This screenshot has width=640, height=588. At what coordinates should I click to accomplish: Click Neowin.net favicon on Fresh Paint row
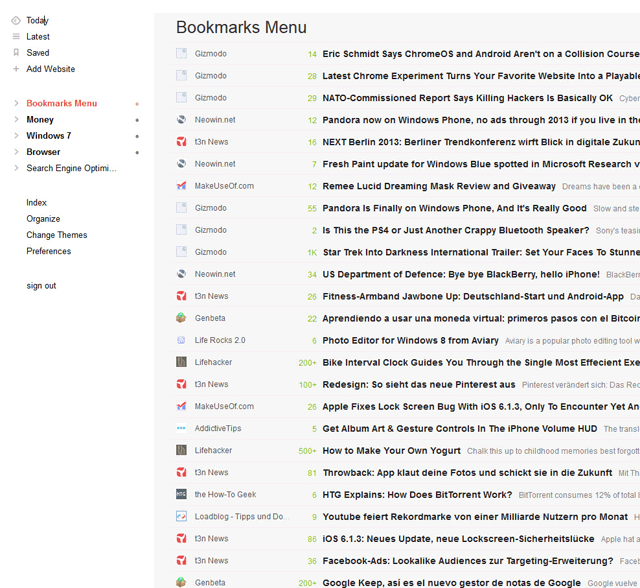tap(181, 164)
